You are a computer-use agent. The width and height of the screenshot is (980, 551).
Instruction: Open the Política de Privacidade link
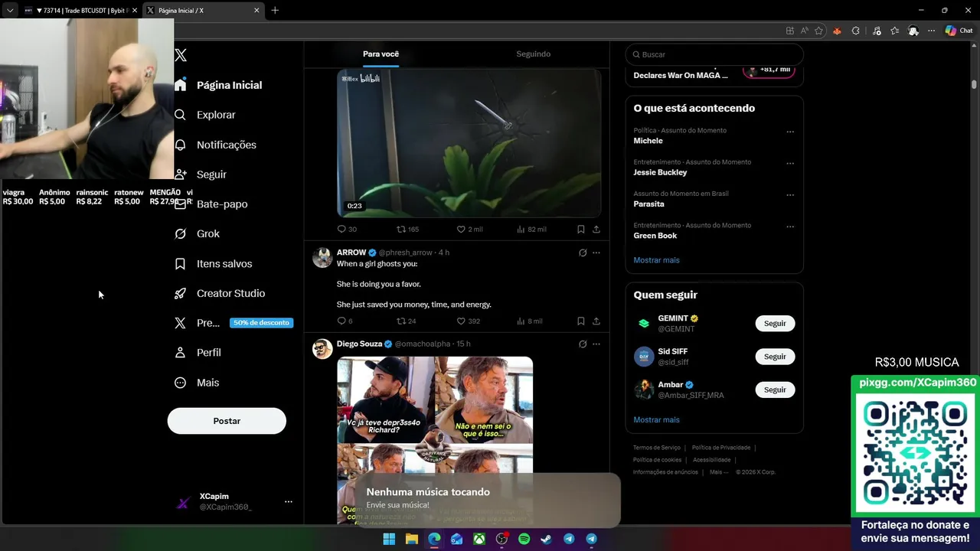click(721, 448)
